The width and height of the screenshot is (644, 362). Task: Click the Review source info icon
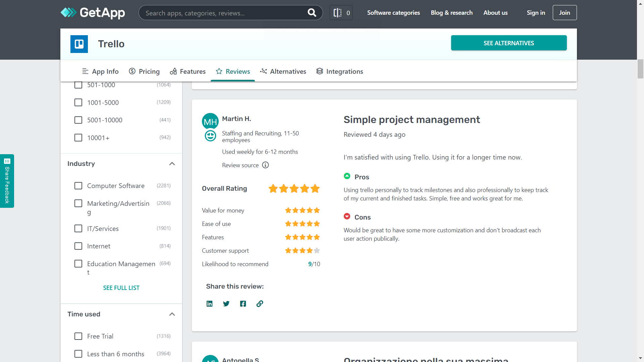coord(265,165)
